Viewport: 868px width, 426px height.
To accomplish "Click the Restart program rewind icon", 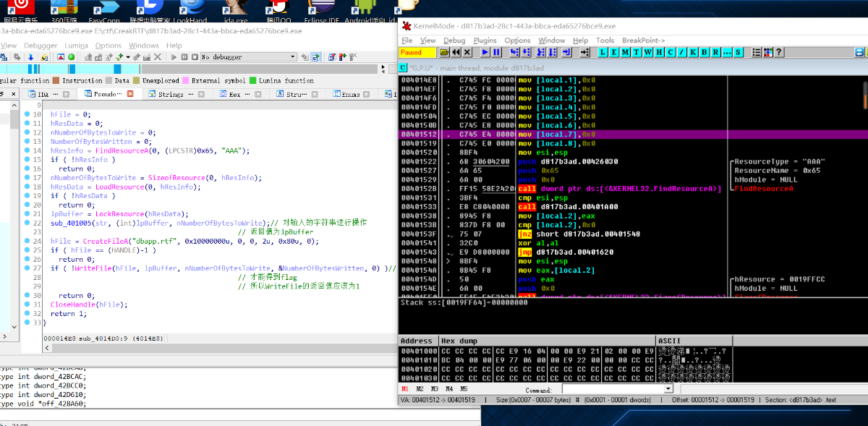I will pyautogui.click(x=456, y=53).
